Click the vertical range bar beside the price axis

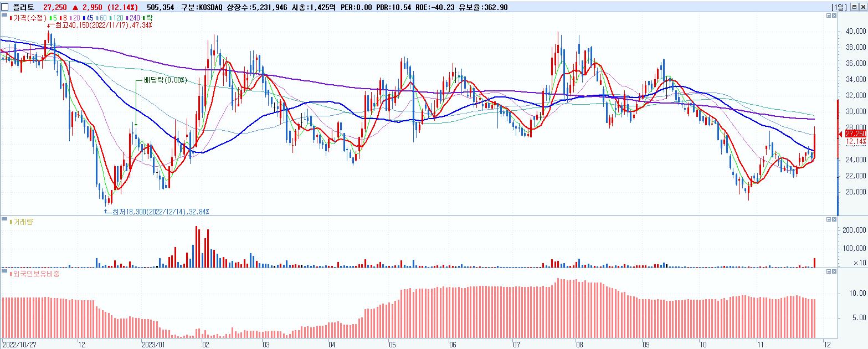[838, 157]
